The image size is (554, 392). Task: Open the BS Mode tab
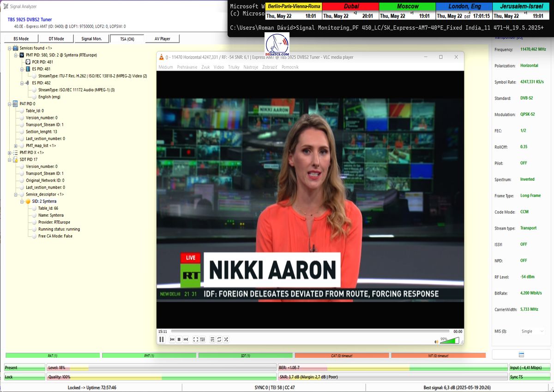pos(21,39)
